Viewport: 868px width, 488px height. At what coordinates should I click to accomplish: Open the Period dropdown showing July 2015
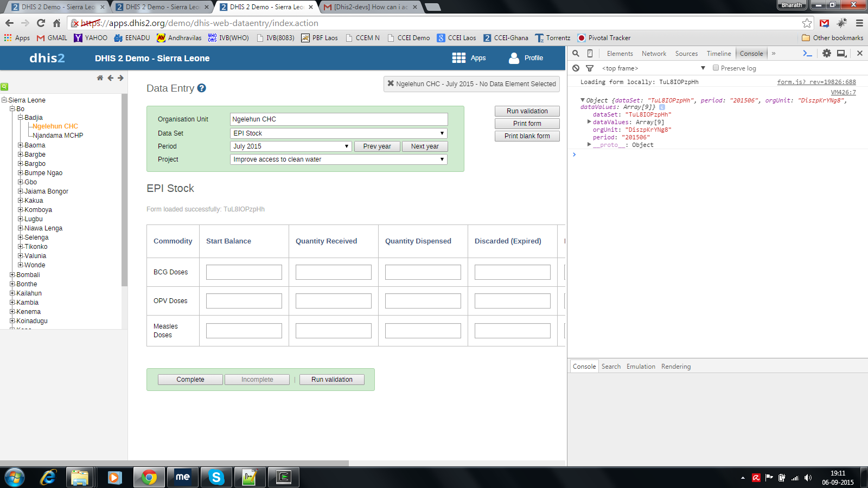point(291,146)
